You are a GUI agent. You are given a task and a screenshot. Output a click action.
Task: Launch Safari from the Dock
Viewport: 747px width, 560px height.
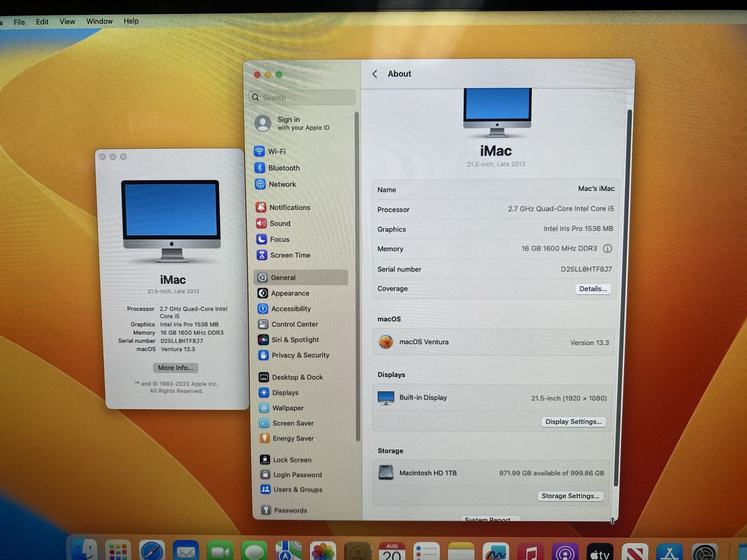click(152, 551)
